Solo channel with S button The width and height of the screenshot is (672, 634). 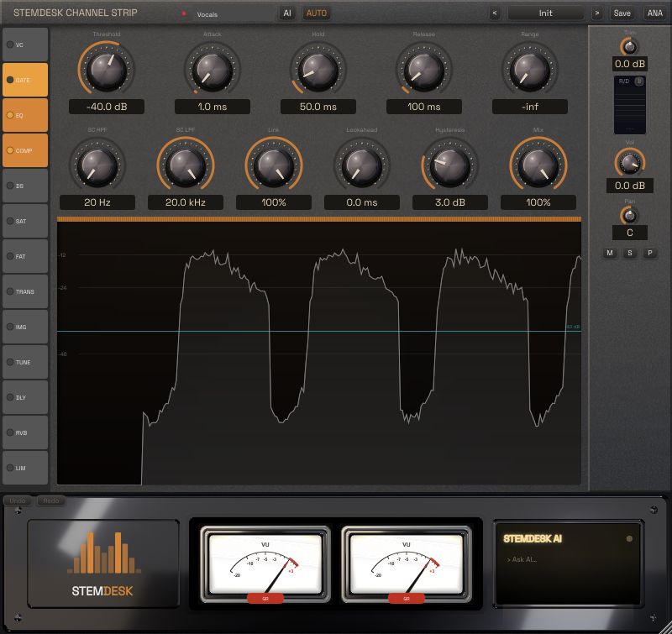(629, 253)
